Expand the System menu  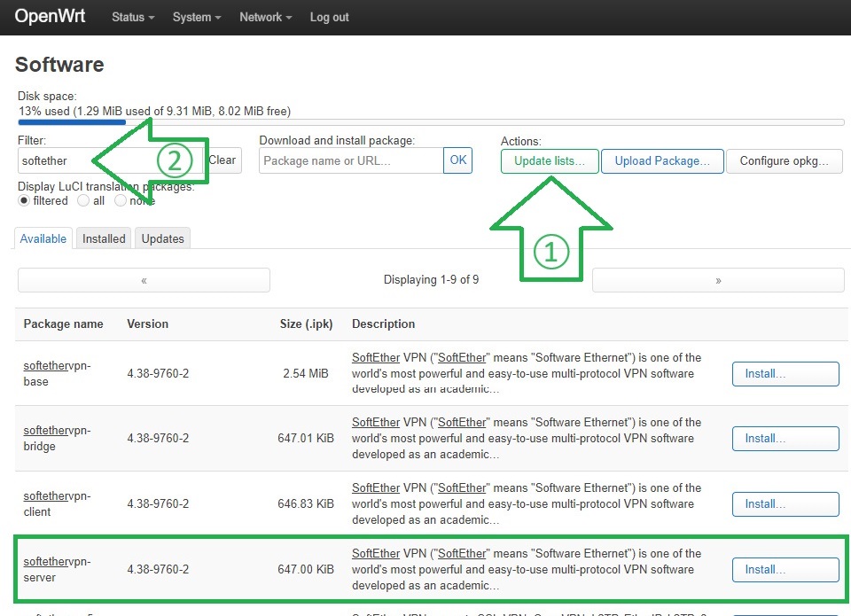[x=197, y=17]
